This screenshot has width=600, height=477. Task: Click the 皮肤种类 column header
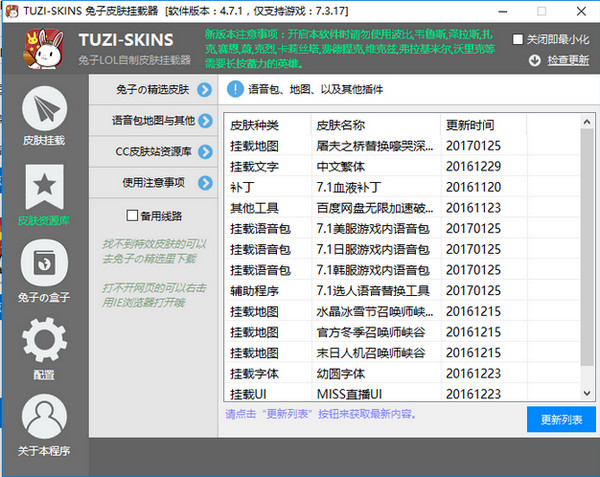coord(268,125)
